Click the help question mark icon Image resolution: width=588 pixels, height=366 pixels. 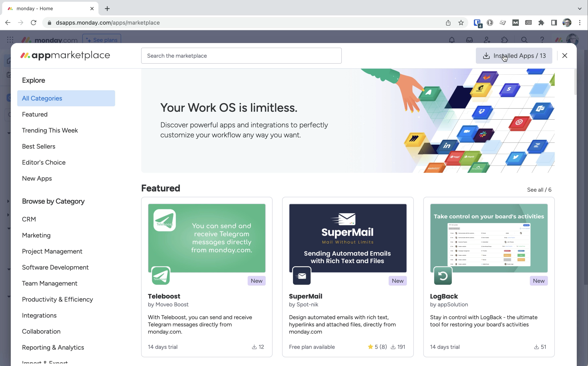click(x=542, y=40)
